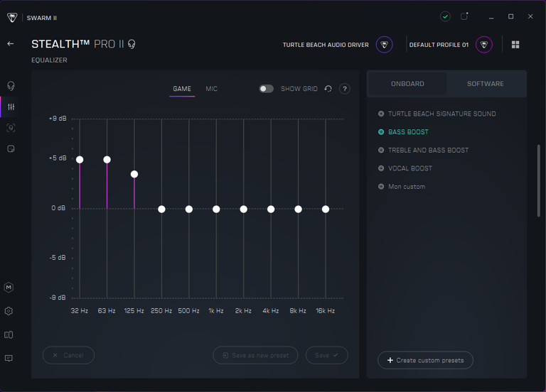Open the Superhuman Hearing sidebar icon

pos(11,128)
